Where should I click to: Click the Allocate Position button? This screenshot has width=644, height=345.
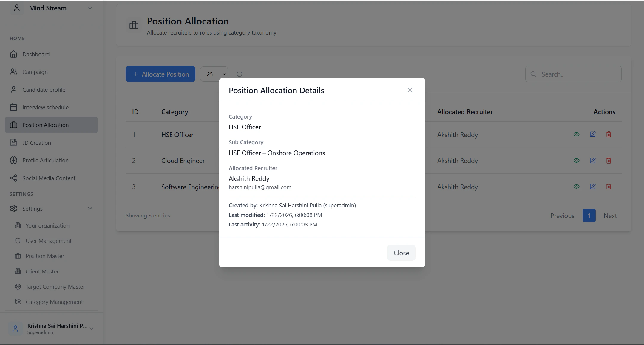[x=160, y=74]
